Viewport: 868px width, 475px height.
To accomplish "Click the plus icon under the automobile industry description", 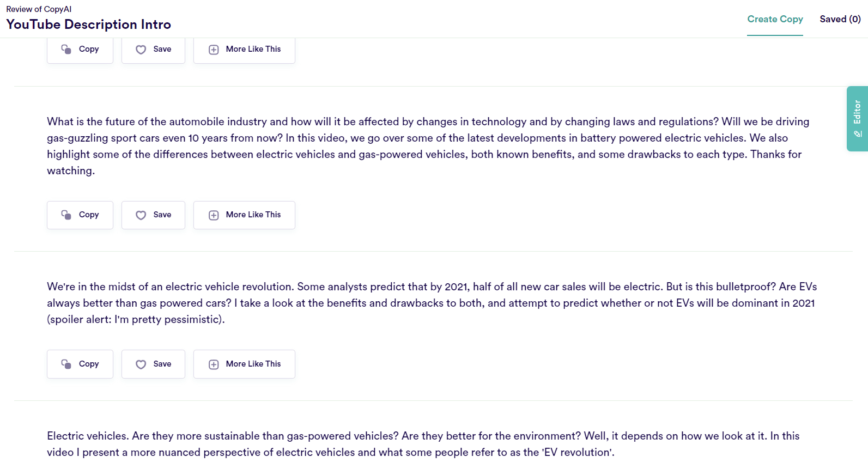I will point(214,215).
